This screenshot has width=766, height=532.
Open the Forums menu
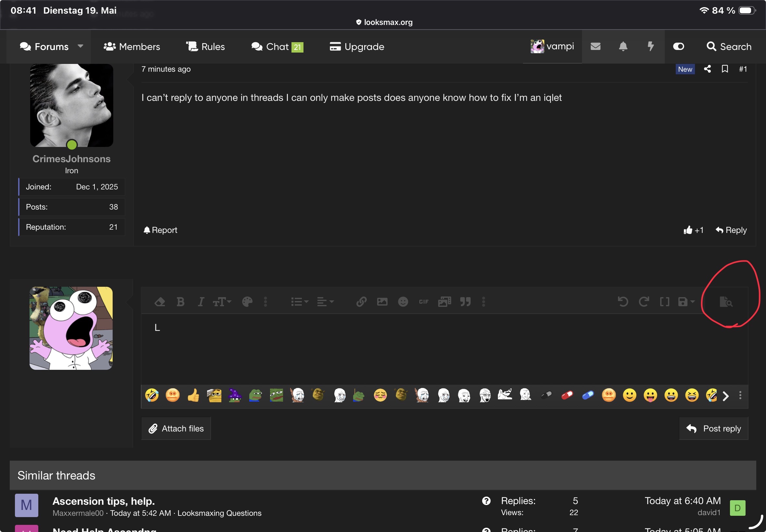[44, 47]
